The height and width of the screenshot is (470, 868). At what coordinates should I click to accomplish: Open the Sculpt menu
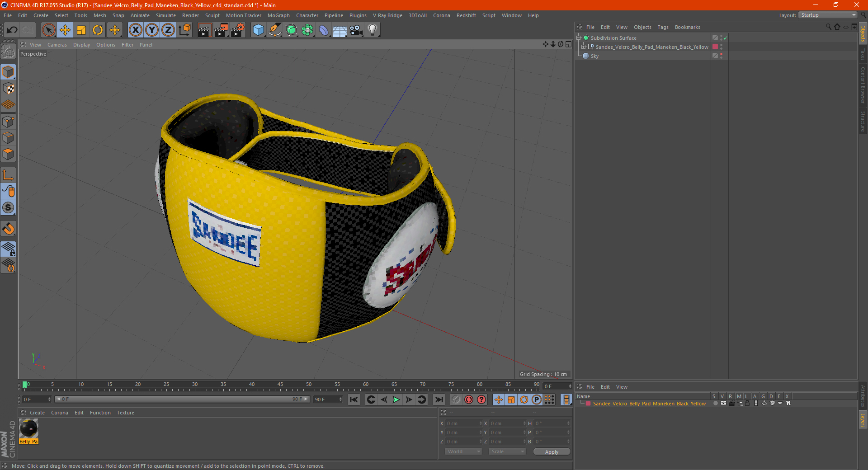pos(212,15)
